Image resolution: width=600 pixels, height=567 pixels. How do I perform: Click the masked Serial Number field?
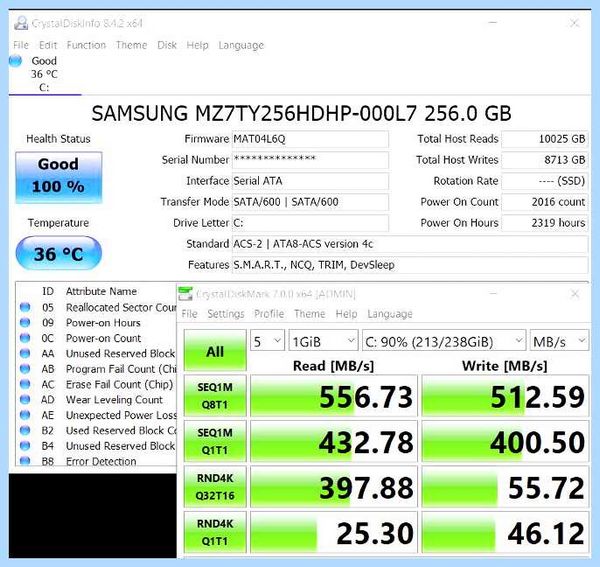pyautogui.click(x=310, y=160)
